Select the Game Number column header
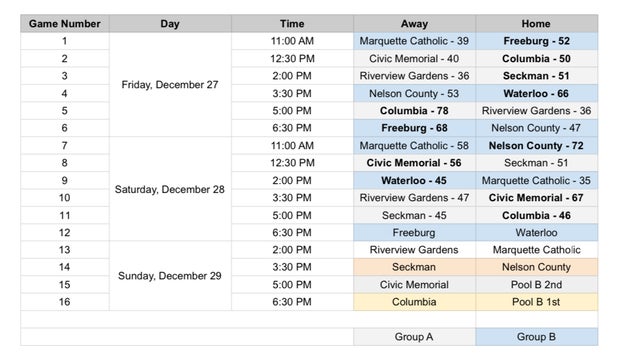Screen dimensions: 618x361 [x=65, y=24]
